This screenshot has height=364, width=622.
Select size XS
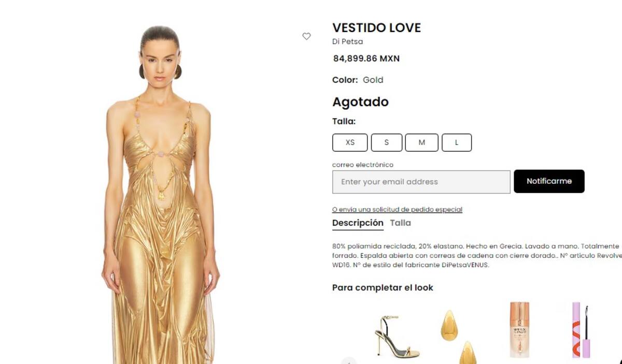coord(350,142)
